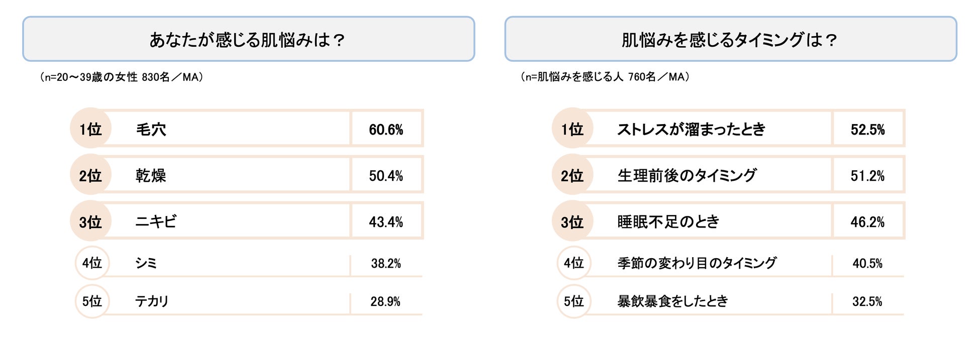Select the 3位 badge beside ニキビ
This screenshot has width=980, height=337.
tap(90, 221)
